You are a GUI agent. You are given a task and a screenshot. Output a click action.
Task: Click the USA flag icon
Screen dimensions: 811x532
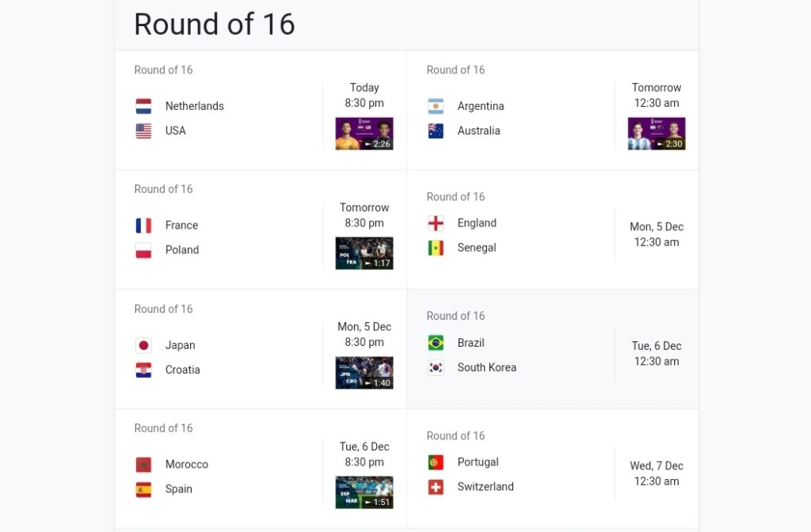point(143,130)
